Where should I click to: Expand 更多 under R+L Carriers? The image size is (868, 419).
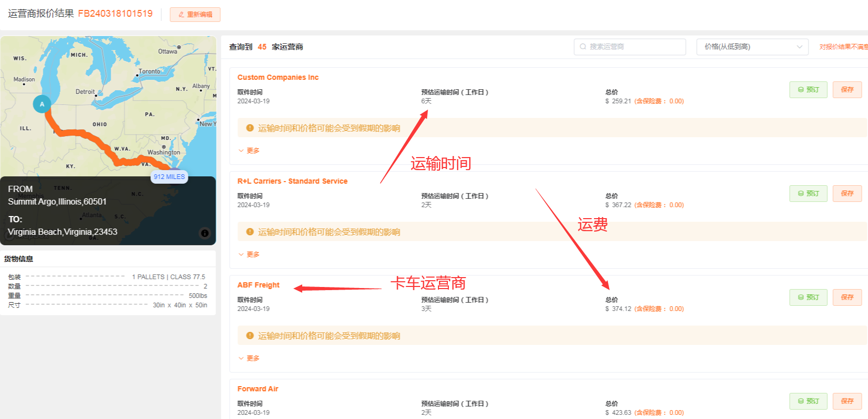point(249,254)
